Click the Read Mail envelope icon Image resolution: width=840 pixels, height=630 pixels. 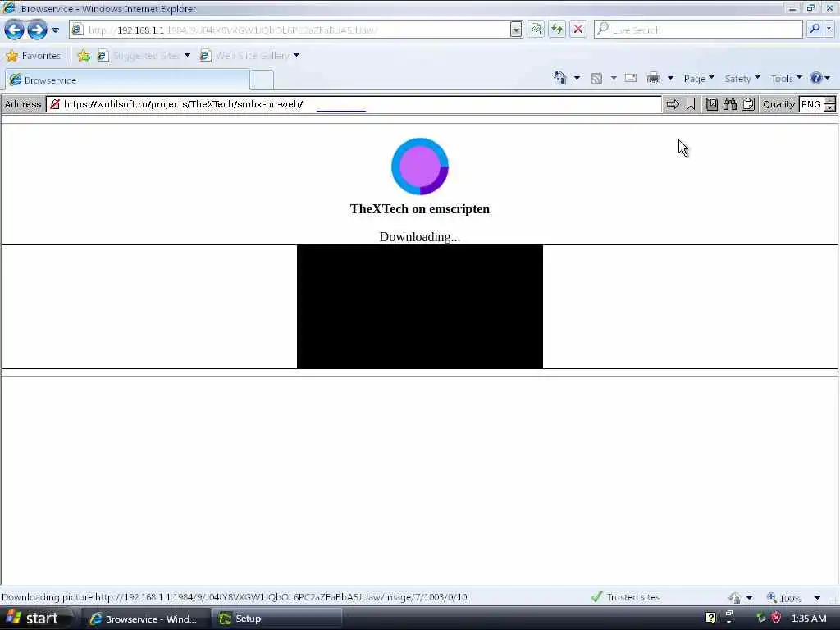coord(631,78)
